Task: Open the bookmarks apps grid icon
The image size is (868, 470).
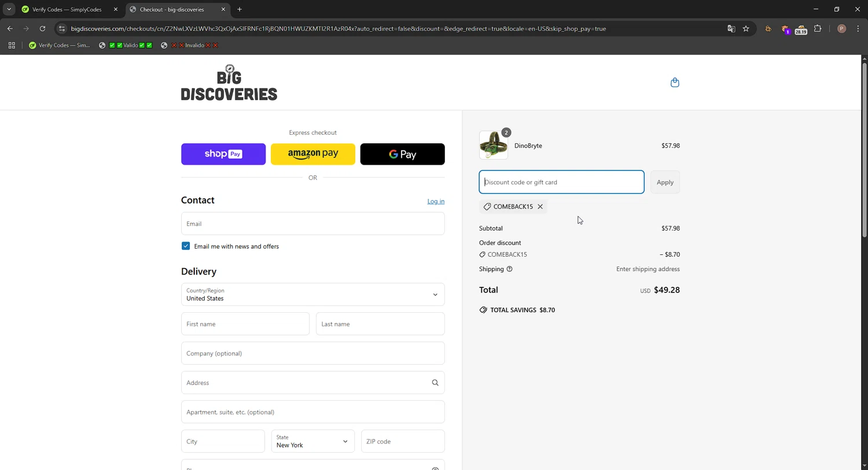Action: coord(12,45)
